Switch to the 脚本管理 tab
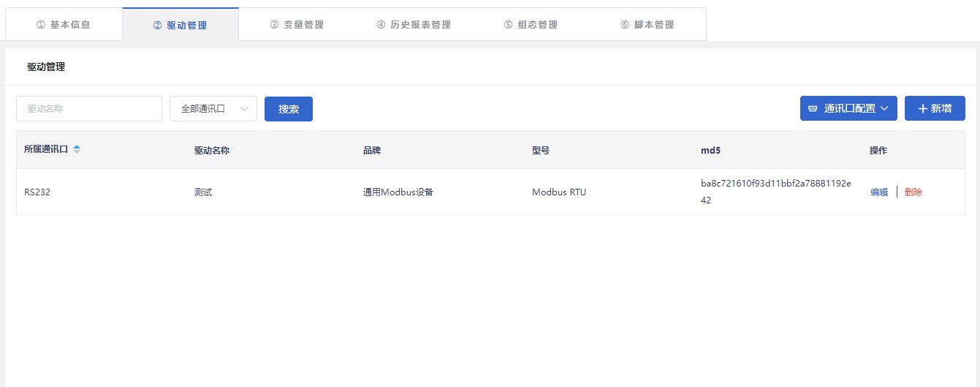The image size is (980, 387). point(647,25)
